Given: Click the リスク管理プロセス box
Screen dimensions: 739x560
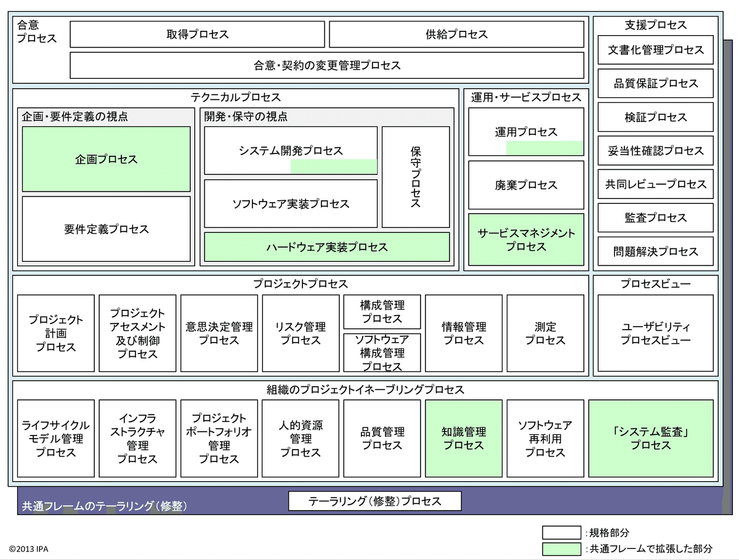Looking at the screenshot, I should pyautogui.click(x=301, y=333).
